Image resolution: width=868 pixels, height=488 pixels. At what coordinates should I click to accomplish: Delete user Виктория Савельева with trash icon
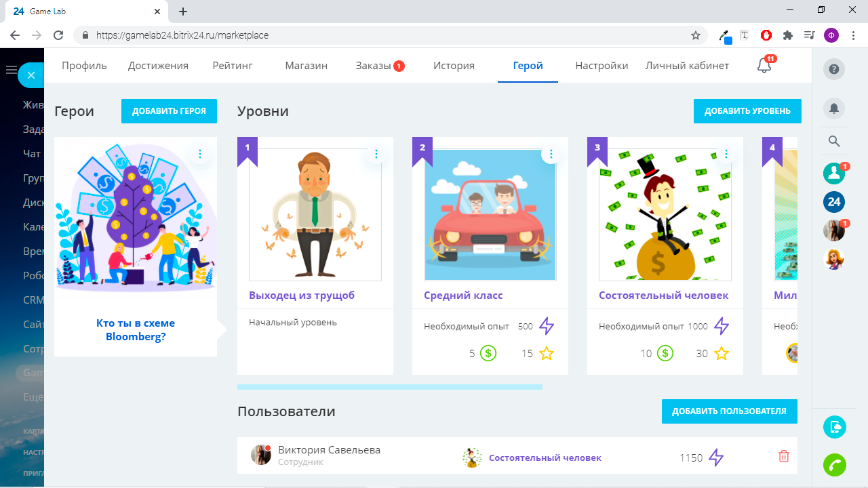pyautogui.click(x=784, y=456)
